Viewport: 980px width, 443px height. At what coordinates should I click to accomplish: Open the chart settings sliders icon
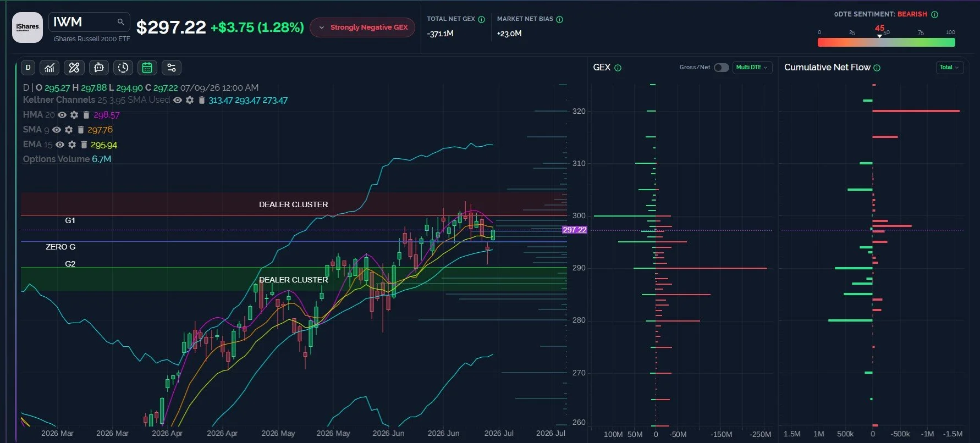point(172,68)
